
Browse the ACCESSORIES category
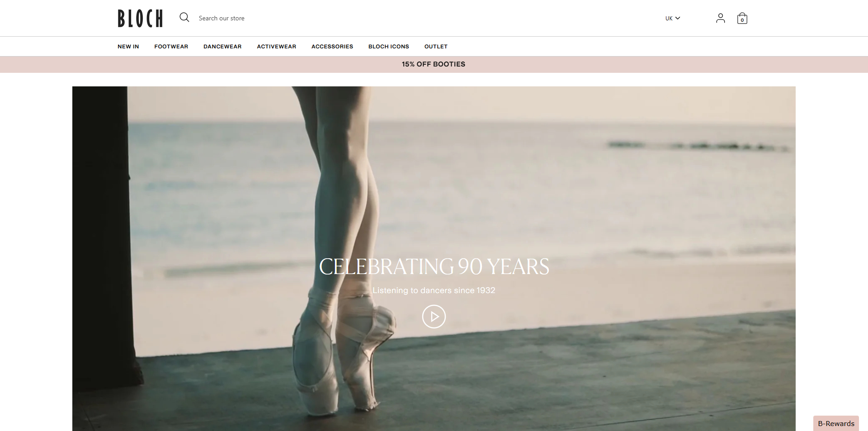(332, 46)
